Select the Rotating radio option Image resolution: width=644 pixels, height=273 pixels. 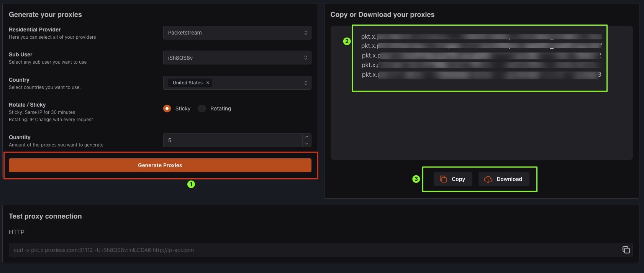click(202, 109)
